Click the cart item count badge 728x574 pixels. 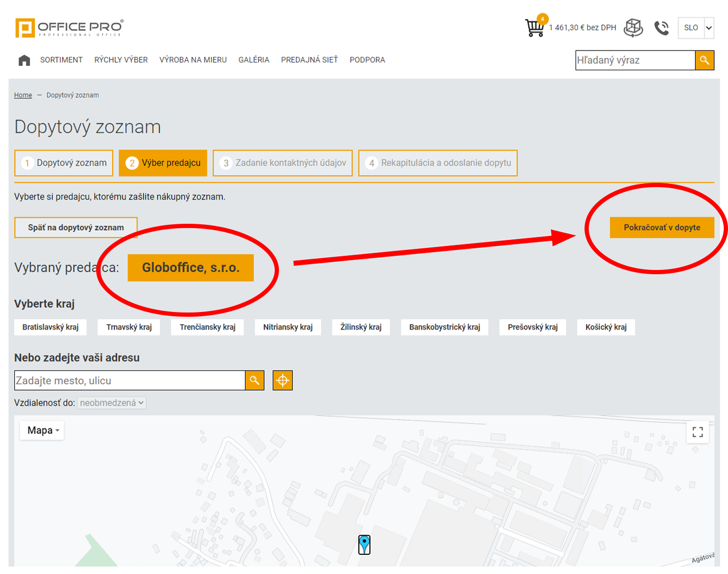pyautogui.click(x=542, y=19)
